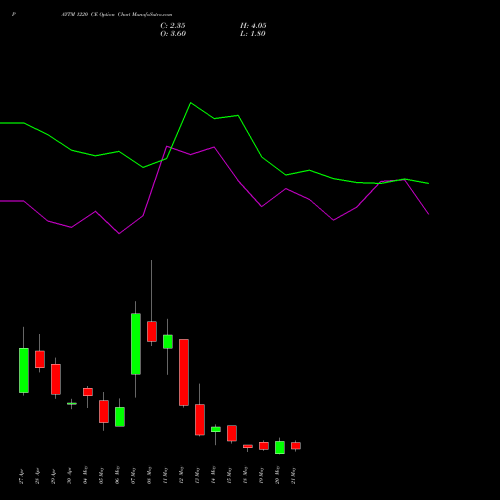Click the '15 May' date label
Image resolution: width=500 pixels, height=500 pixels.
(x=230, y=475)
